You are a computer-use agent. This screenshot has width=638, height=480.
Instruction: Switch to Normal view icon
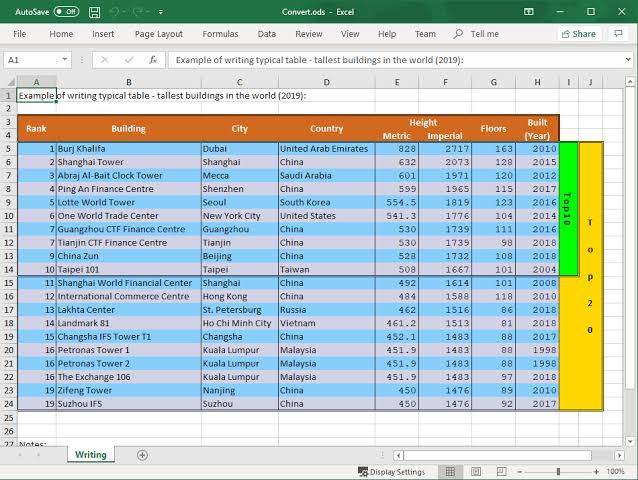[450, 471]
